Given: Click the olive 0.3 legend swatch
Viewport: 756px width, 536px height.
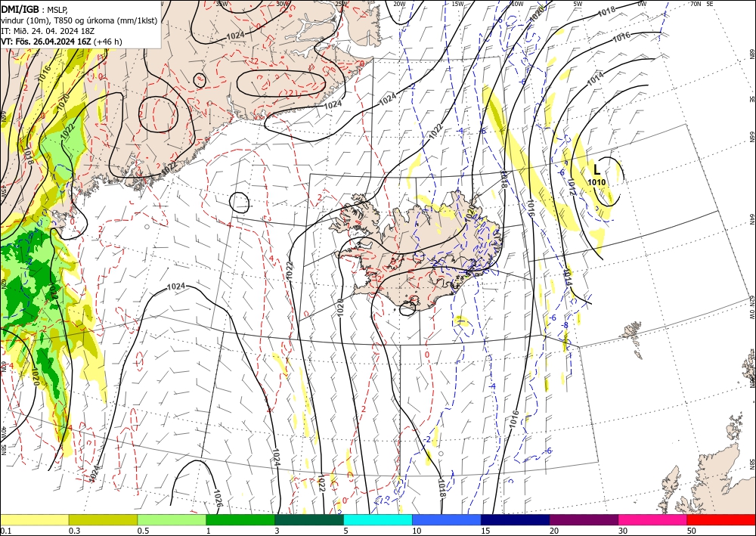Looking at the screenshot, I should [103, 519].
